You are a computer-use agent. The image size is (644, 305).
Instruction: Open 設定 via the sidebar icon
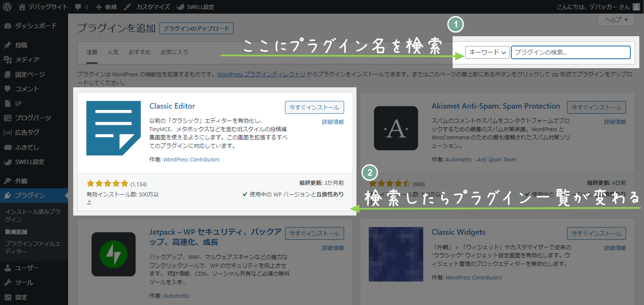coord(9,296)
